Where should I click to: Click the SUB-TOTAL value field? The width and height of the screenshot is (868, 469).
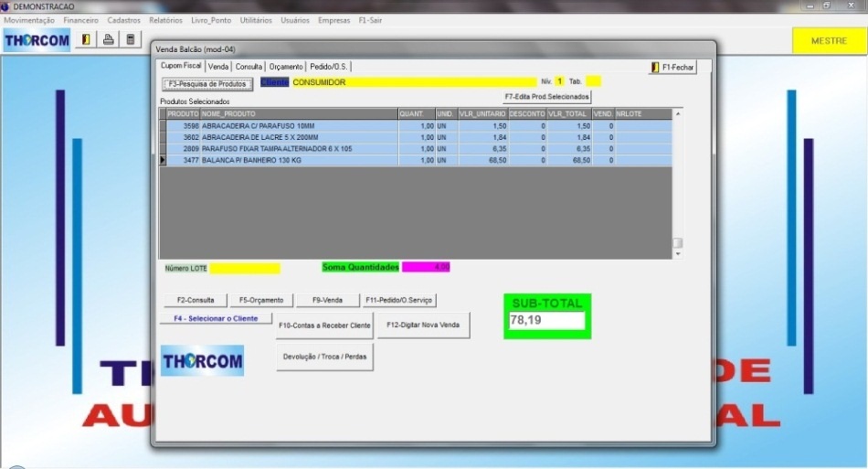[x=546, y=321]
